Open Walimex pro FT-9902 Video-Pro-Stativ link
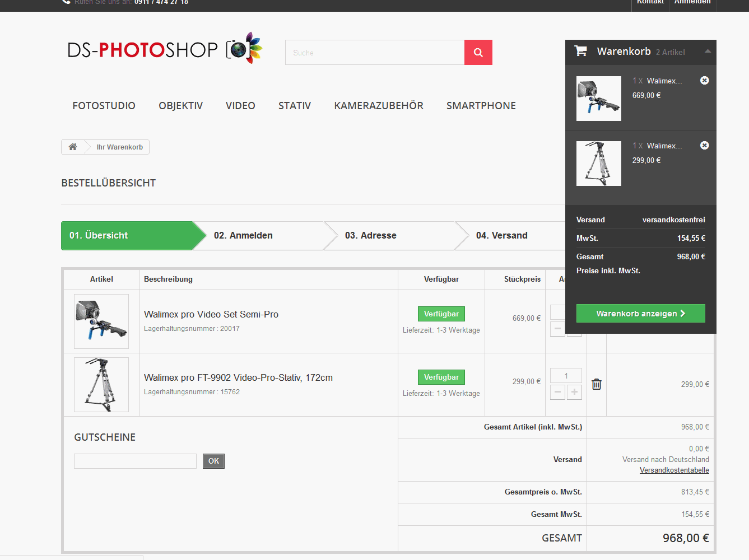The image size is (749, 560). click(x=238, y=378)
